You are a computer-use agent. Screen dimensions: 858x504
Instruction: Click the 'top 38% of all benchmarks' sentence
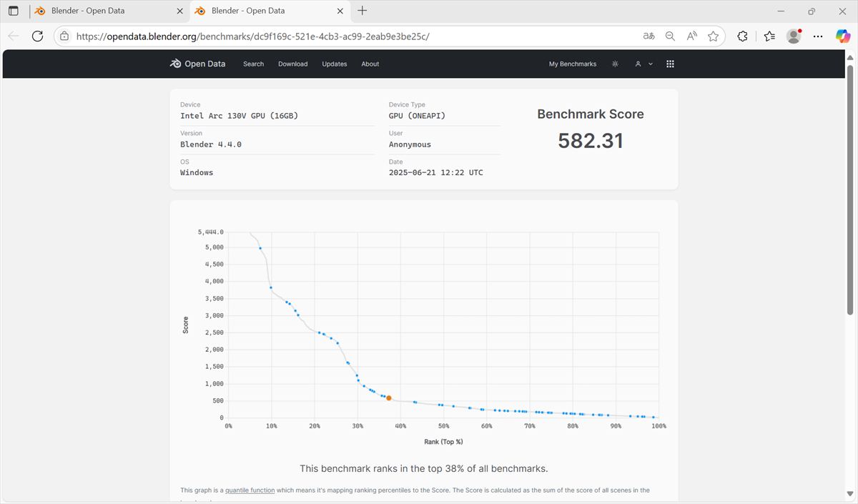[424, 469]
